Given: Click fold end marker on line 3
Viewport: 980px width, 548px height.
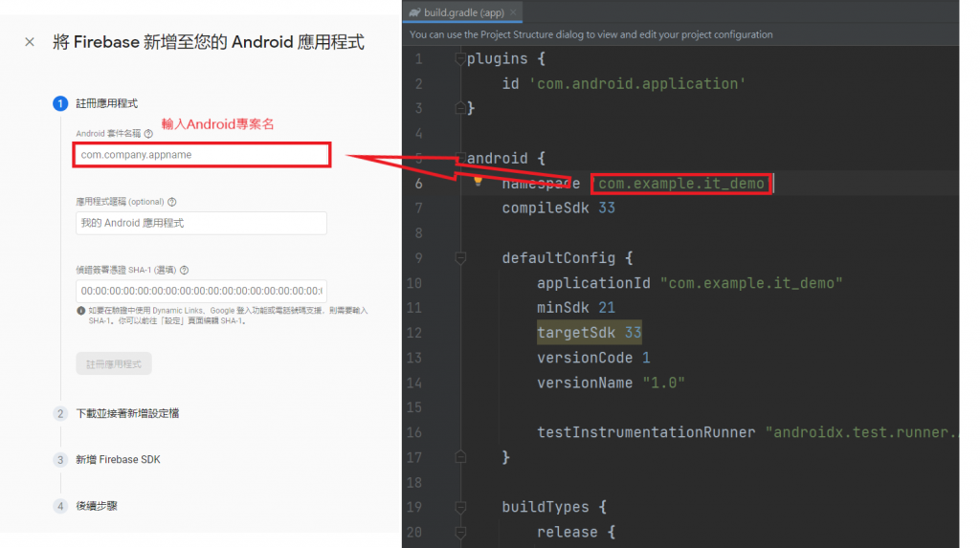Looking at the screenshot, I should pos(460,108).
